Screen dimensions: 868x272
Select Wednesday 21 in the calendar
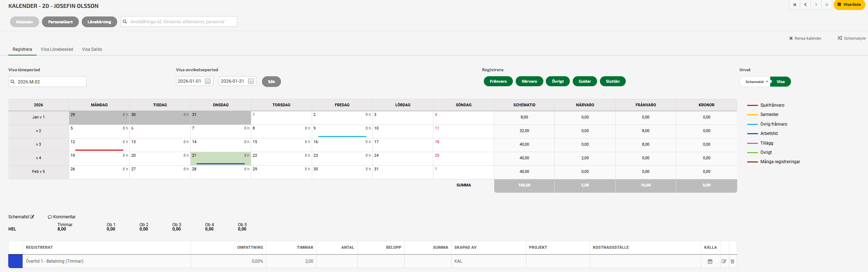pyautogui.click(x=220, y=159)
